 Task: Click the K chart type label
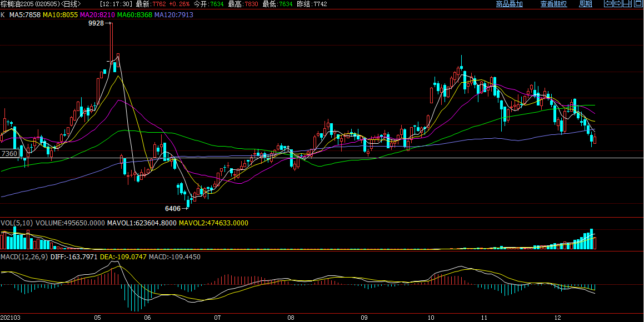(x=3, y=14)
